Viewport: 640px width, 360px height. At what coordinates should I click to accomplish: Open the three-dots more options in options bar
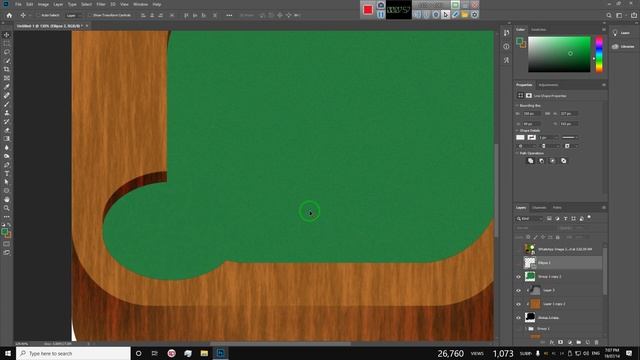[x=229, y=15]
